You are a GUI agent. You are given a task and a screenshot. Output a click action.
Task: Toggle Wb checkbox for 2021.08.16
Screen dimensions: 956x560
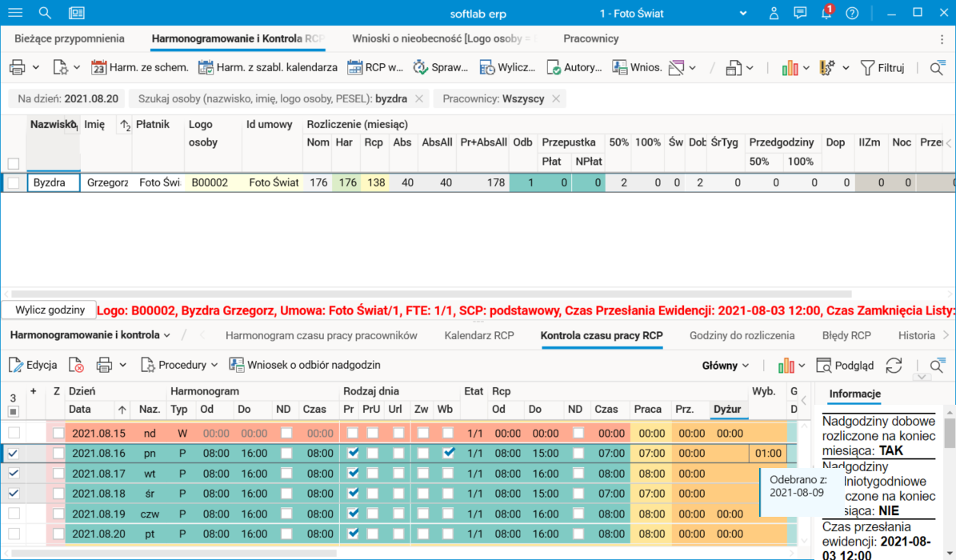tap(449, 453)
